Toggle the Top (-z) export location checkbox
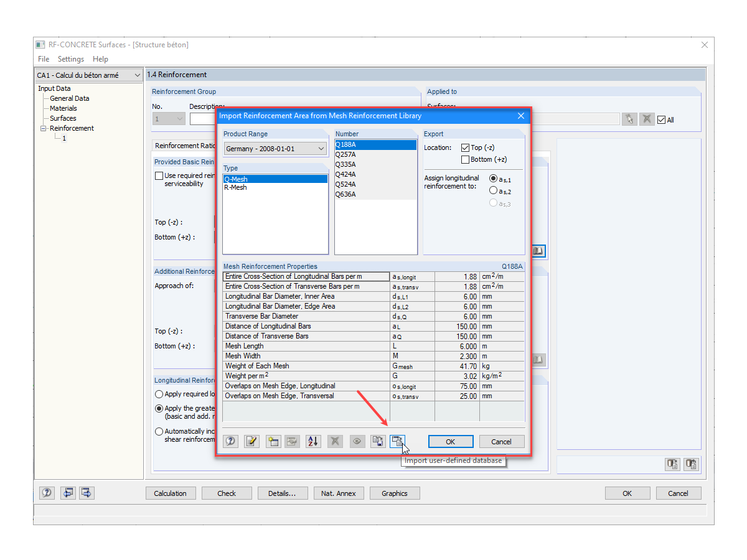 tap(465, 148)
